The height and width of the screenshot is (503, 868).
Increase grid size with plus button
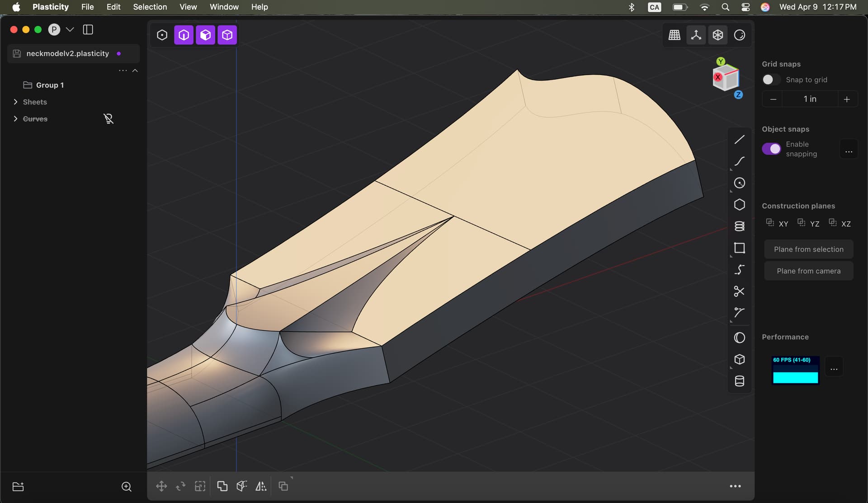tap(847, 99)
